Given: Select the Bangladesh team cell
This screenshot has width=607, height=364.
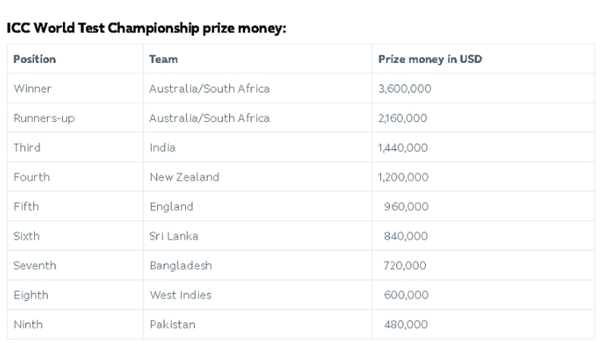Looking at the screenshot, I should pyautogui.click(x=181, y=266).
